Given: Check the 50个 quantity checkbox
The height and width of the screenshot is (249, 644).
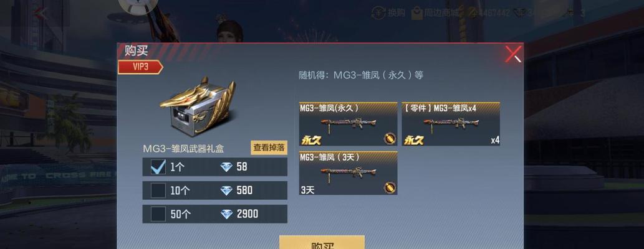Looking at the screenshot, I should pyautogui.click(x=158, y=214).
